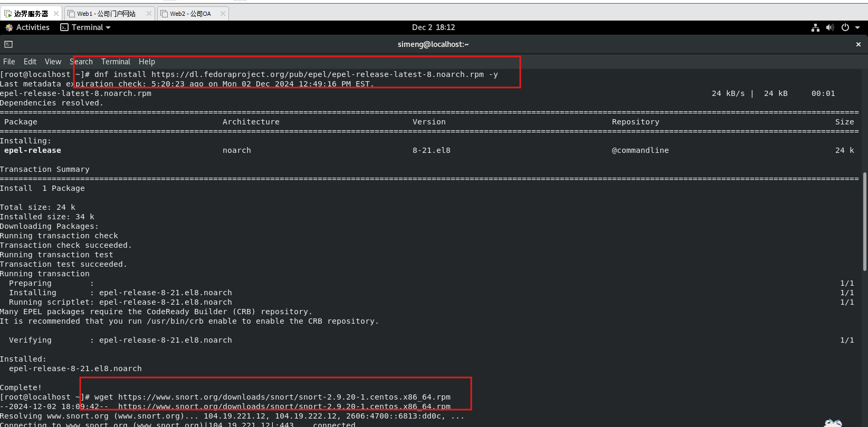This screenshot has height=427, width=868.
Task: Close the Web2 - 公司OA tab
Action: click(x=223, y=14)
